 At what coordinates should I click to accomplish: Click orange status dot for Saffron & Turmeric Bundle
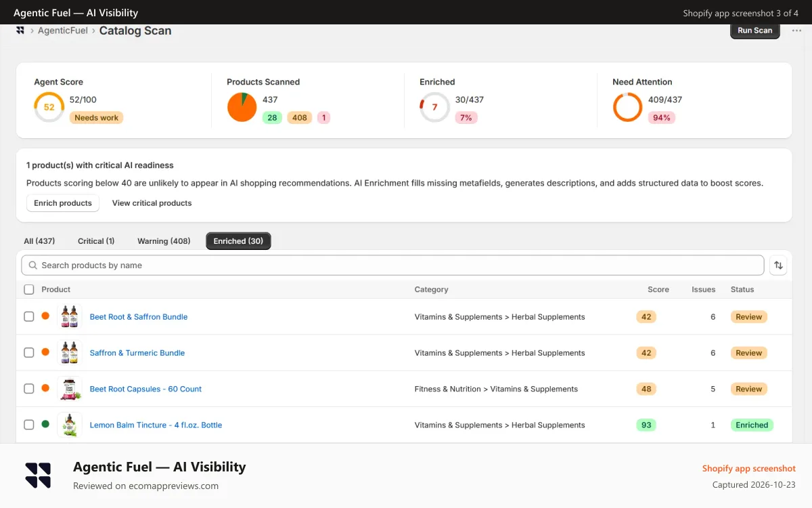pos(45,352)
